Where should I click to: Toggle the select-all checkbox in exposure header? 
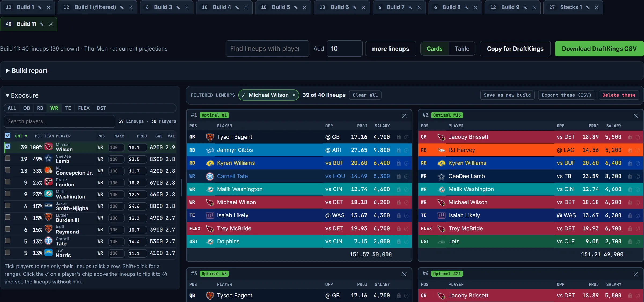click(x=8, y=135)
